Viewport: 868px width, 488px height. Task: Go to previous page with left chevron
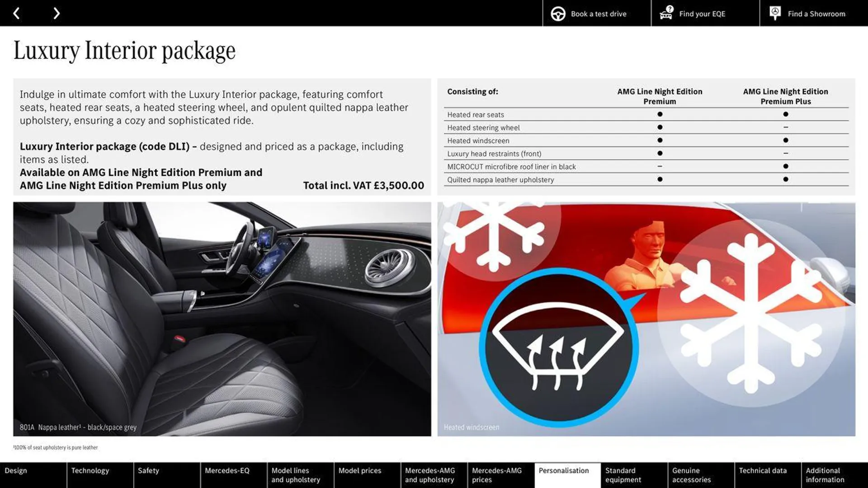pyautogui.click(x=16, y=13)
